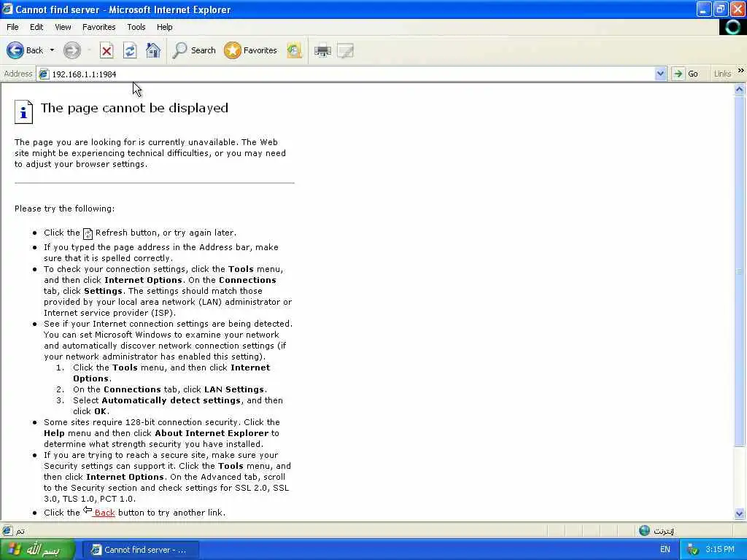Click bold text 'LAN Settings'
747x560 pixels.
point(234,389)
